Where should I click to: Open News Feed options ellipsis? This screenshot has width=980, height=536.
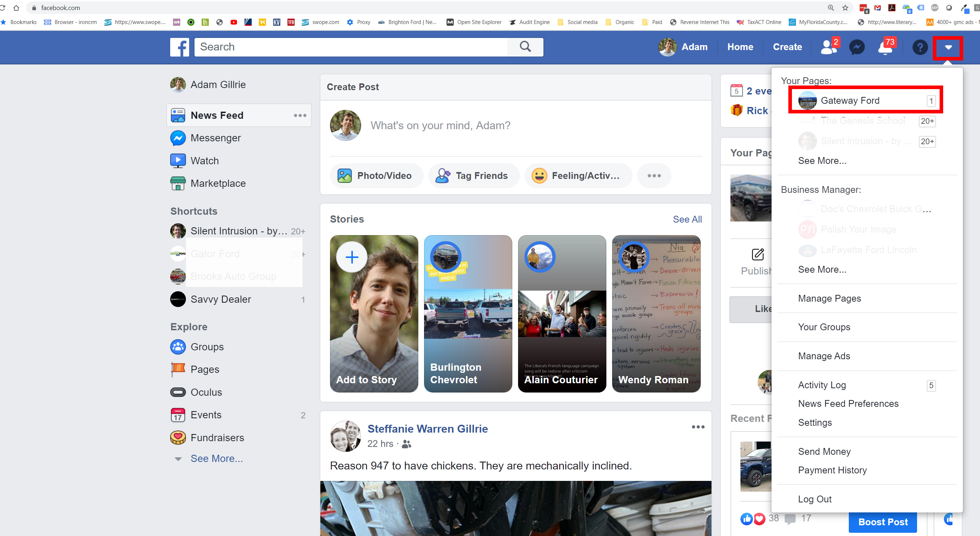coord(300,115)
